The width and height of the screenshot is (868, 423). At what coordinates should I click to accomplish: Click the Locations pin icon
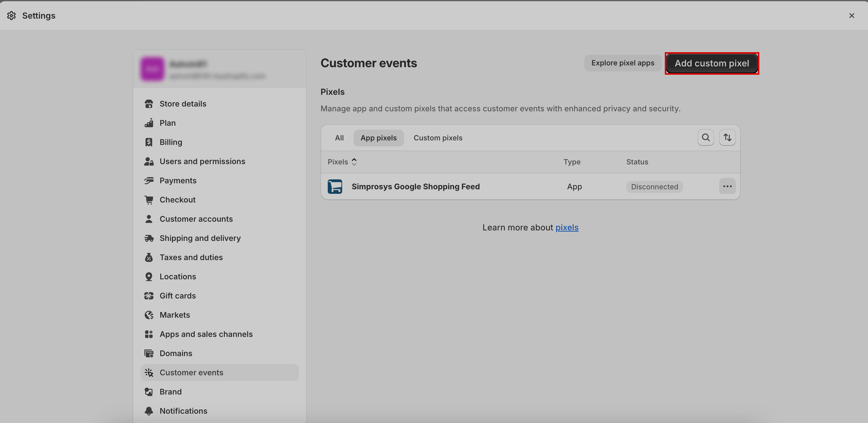[x=149, y=277]
